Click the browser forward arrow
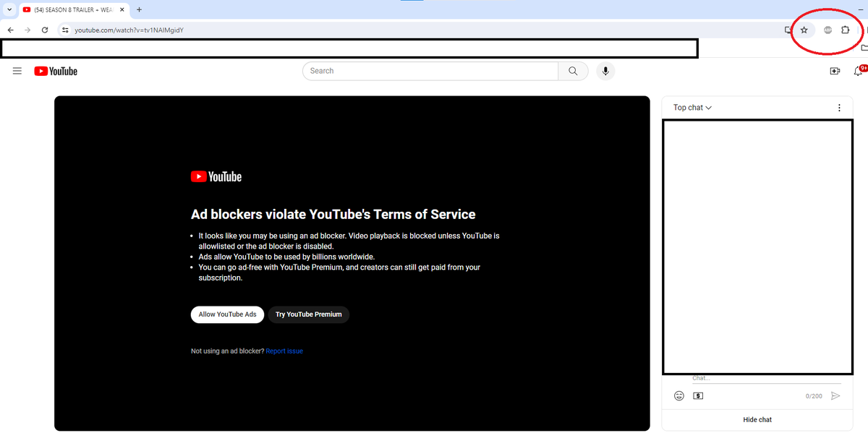 point(27,30)
